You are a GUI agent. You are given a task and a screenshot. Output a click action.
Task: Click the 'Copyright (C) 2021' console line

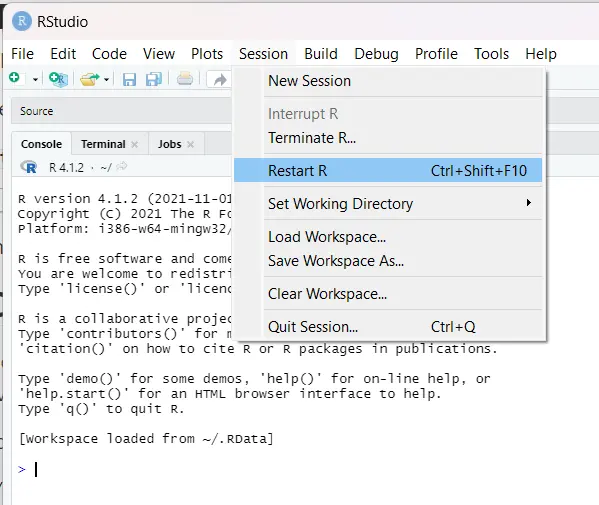[x=125, y=214]
